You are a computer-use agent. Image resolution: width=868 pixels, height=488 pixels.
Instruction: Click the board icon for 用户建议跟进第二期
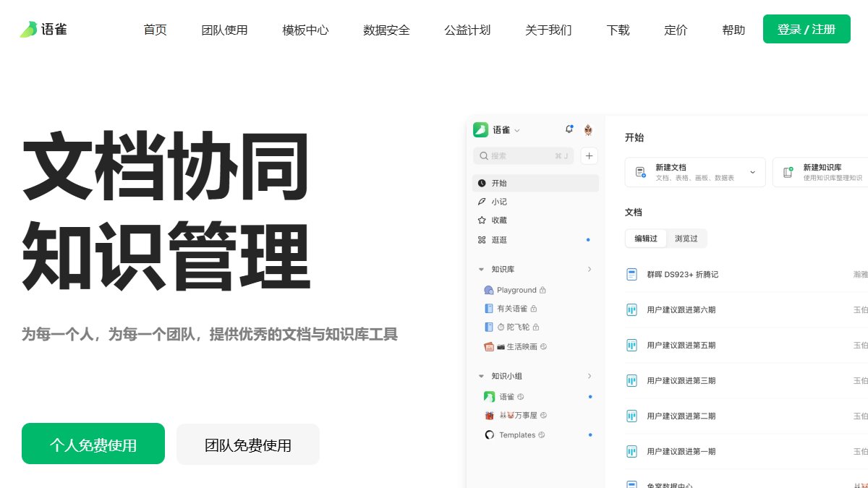[x=631, y=416]
